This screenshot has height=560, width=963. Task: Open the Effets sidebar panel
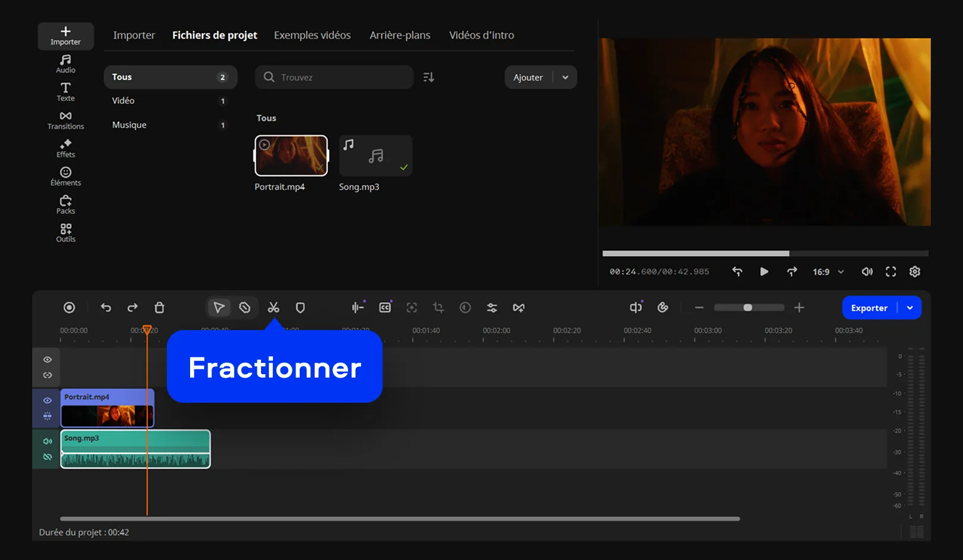coord(66,148)
